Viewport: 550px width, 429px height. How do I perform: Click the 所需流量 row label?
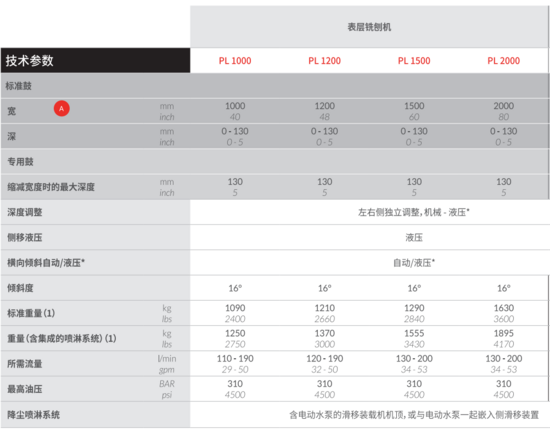tap(25, 364)
